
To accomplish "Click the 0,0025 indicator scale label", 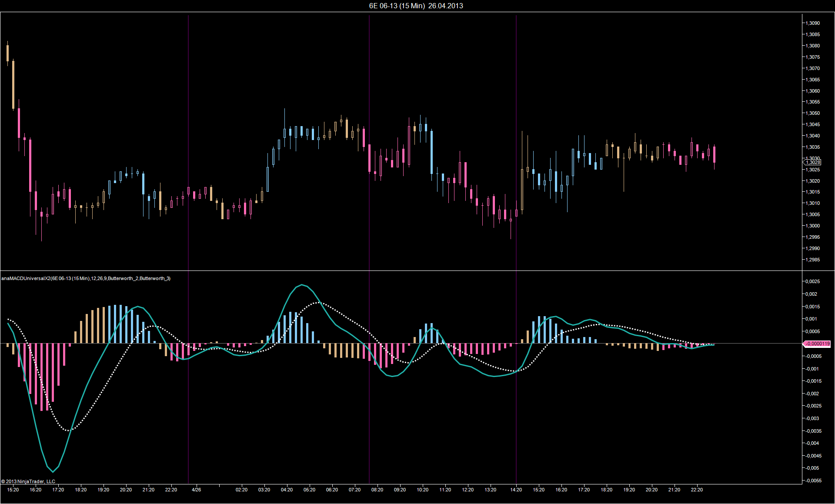I will tap(812, 281).
